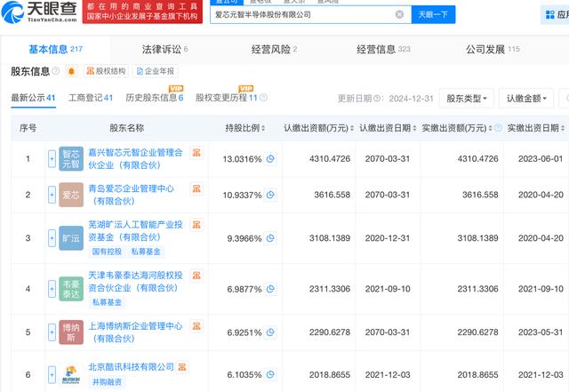Click the shareholding pie icon next to 13.0316%
The height and width of the screenshot is (392, 569).
click(x=270, y=159)
